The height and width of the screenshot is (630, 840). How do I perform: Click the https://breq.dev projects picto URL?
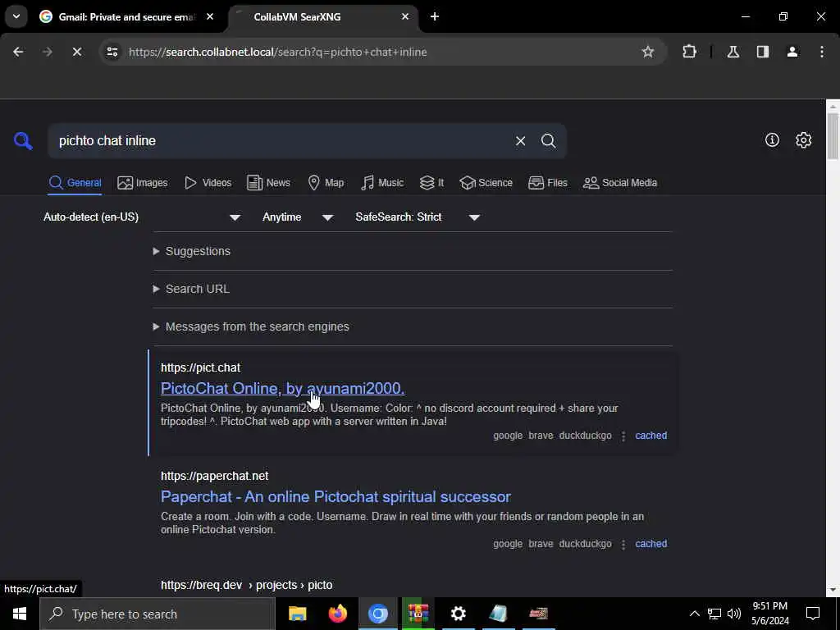coord(246,585)
